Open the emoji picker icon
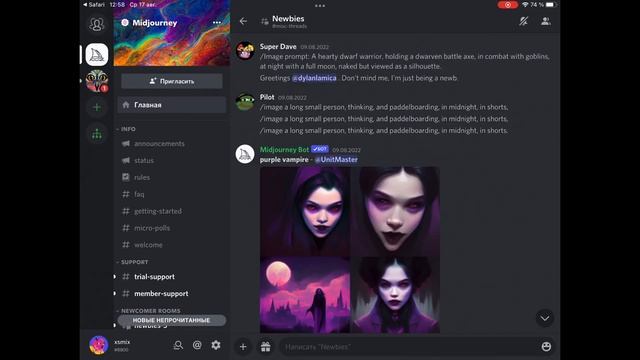 pyautogui.click(x=546, y=347)
